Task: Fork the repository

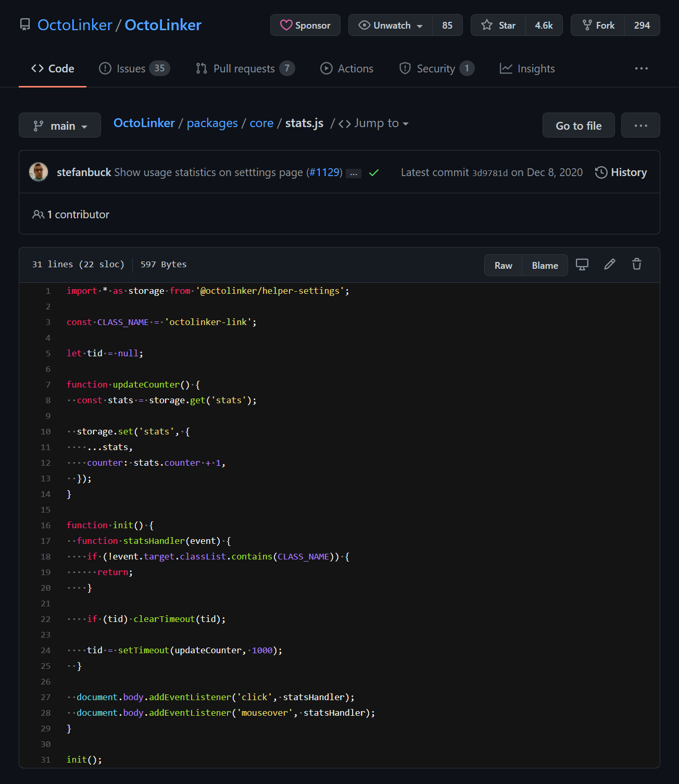Action: click(598, 25)
